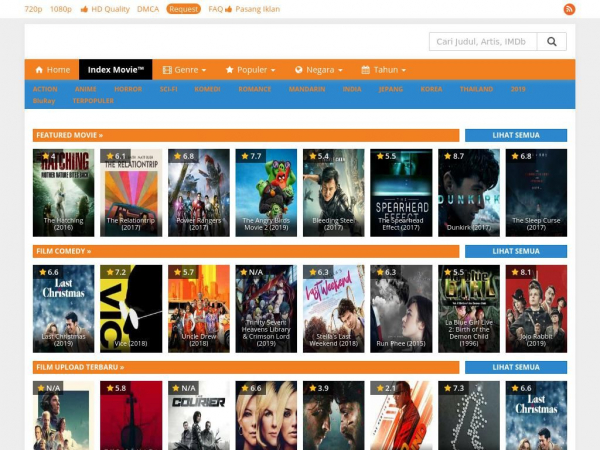The image size is (600, 450).
Task: Open the KOMEDI category link
Action: (207, 89)
